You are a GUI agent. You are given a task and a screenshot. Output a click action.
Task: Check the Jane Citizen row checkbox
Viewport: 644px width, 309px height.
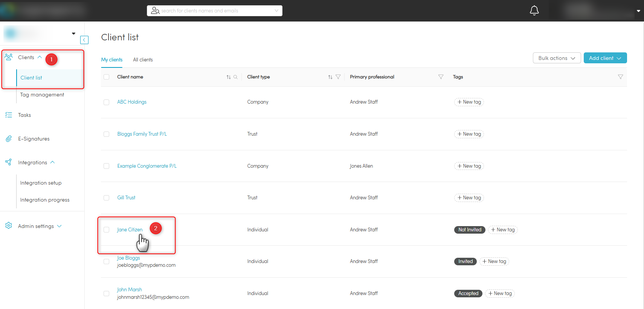(x=107, y=229)
